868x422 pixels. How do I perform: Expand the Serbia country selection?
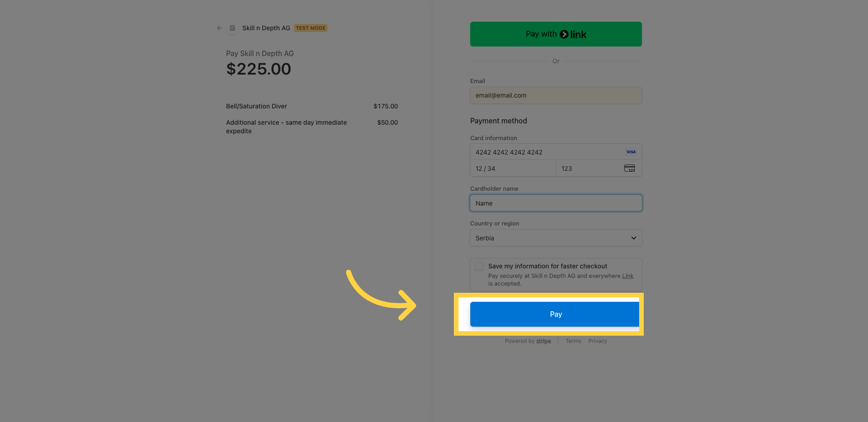(x=556, y=238)
